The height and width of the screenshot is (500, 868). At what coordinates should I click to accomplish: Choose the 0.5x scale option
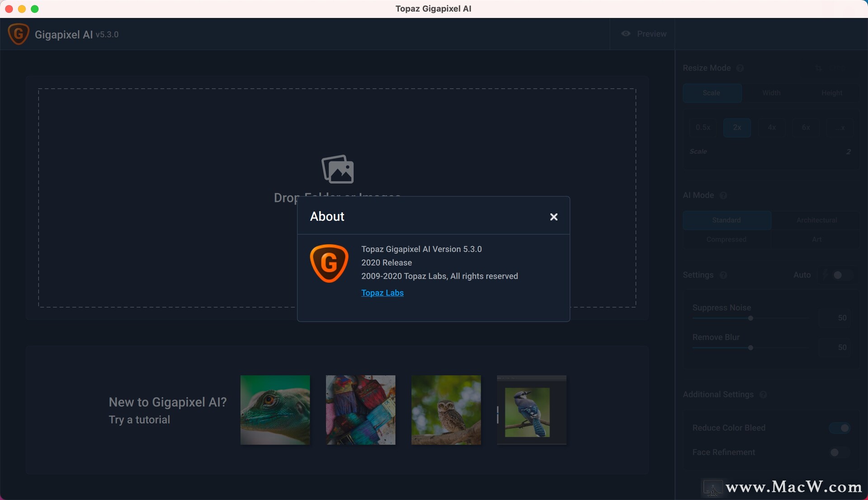point(703,127)
